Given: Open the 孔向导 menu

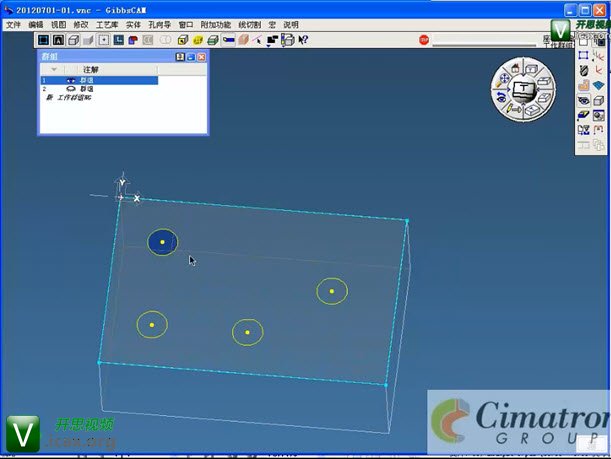Looking at the screenshot, I should (x=159, y=25).
